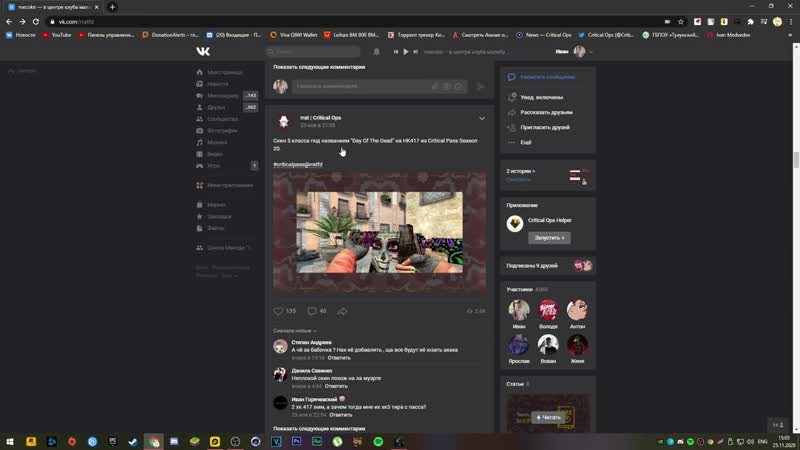Open the newest first comment sorting dropdown
This screenshot has height=450, width=800.
(x=294, y=331)
